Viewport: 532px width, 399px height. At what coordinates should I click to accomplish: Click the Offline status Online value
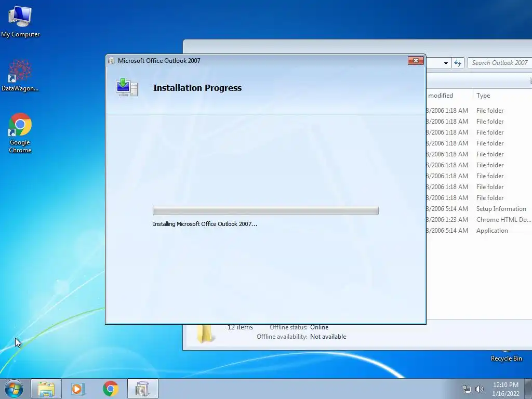pos(320,327)
